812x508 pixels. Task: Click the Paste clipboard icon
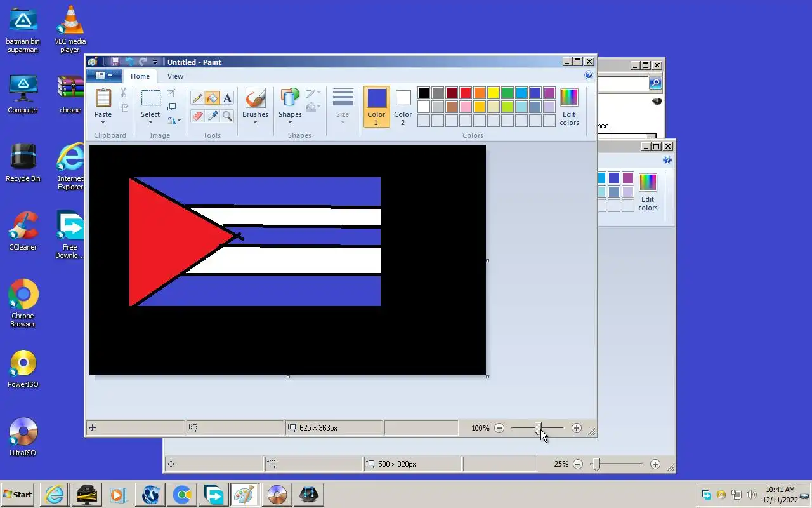pos(103,98)
